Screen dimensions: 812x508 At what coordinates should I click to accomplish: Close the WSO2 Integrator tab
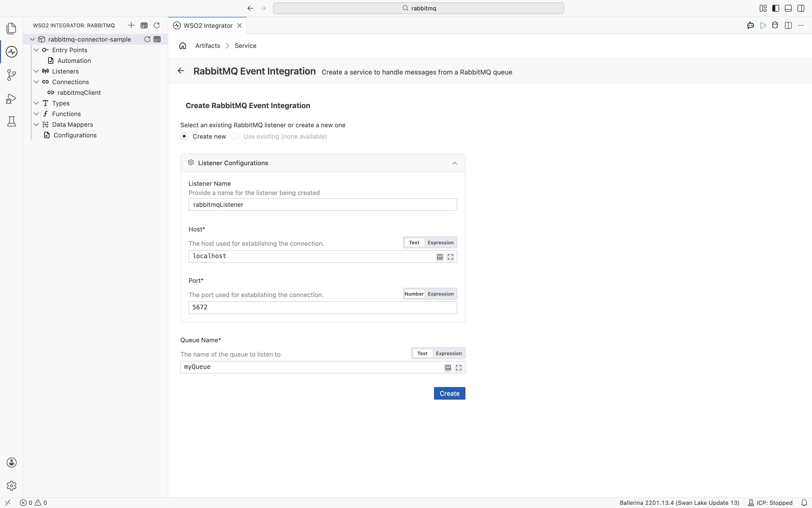(239, 26)
